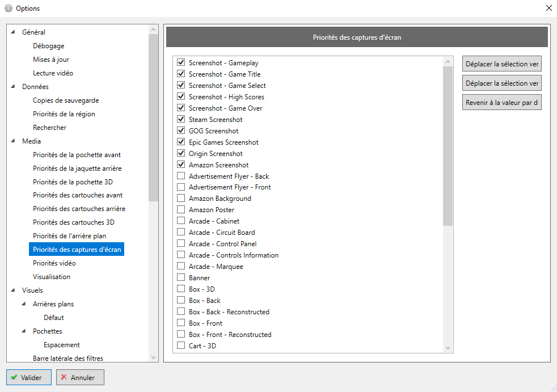
Task: Uncheck GOG Screenshot checkbox
Action: tap(181, 130)
